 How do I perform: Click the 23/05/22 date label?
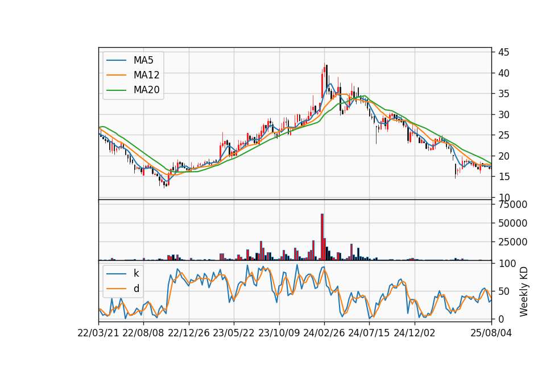click(x=234, y=333)
